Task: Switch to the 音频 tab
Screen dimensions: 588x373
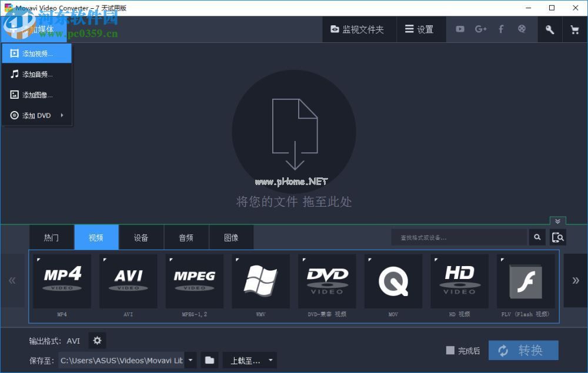Action: (186, 237)
